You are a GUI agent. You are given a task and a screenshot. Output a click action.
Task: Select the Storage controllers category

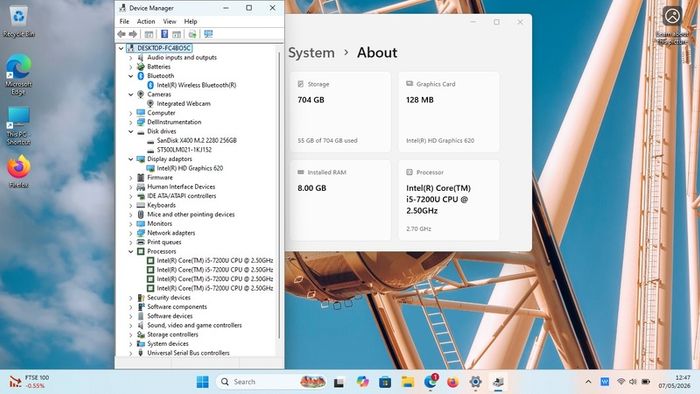[x=173, y=335]
